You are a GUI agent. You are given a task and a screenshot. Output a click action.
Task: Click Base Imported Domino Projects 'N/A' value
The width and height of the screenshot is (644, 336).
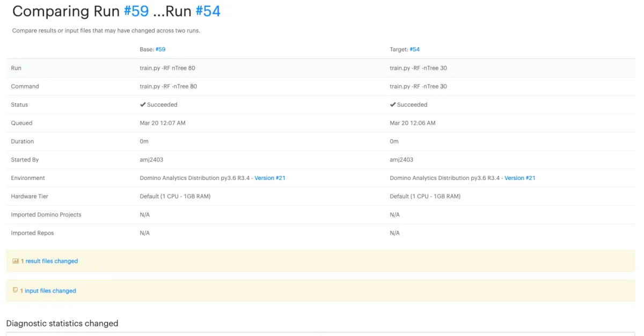(x=145, y=215)
